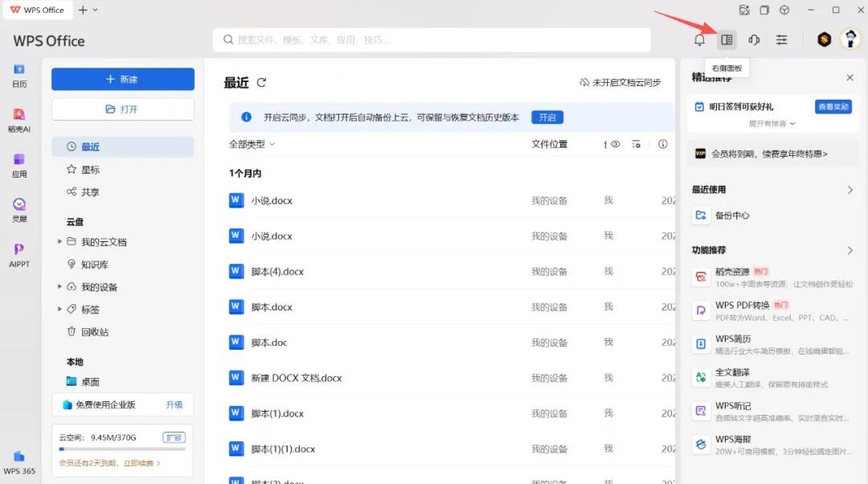This screenshot has height=484, width=868.
Task: Click 开启 to enable cloud sync
Action: click(547, 117)
